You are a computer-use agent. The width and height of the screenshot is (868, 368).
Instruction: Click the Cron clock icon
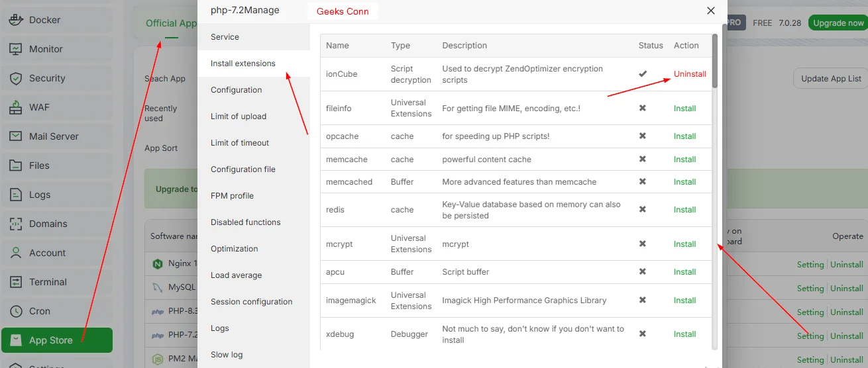(x=17, y=311)
